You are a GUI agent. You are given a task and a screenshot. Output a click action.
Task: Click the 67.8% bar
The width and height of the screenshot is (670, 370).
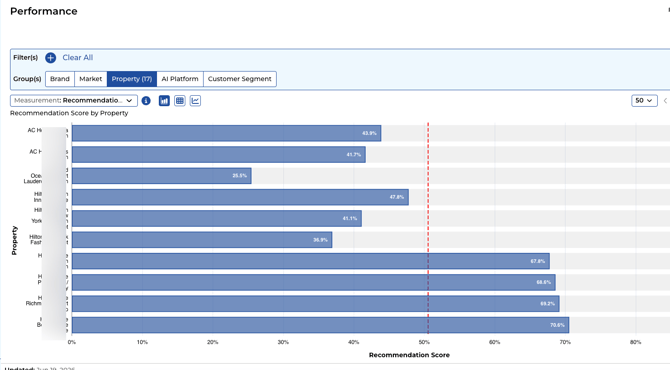(311, 261)
